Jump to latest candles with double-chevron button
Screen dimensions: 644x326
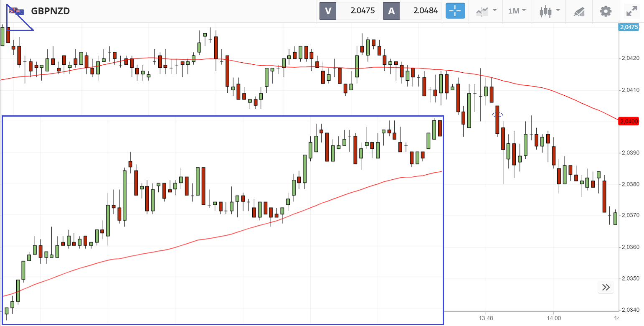[606, 287]
